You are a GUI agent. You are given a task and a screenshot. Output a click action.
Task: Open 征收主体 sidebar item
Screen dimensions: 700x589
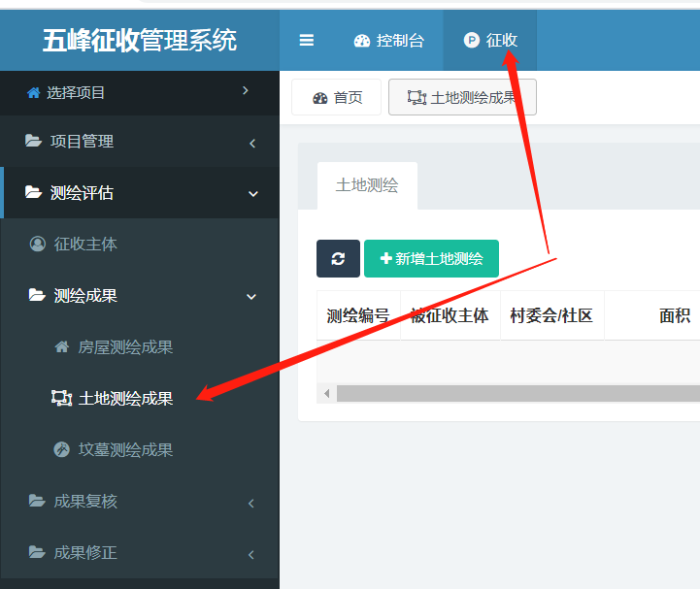click(x=139, y=245)
